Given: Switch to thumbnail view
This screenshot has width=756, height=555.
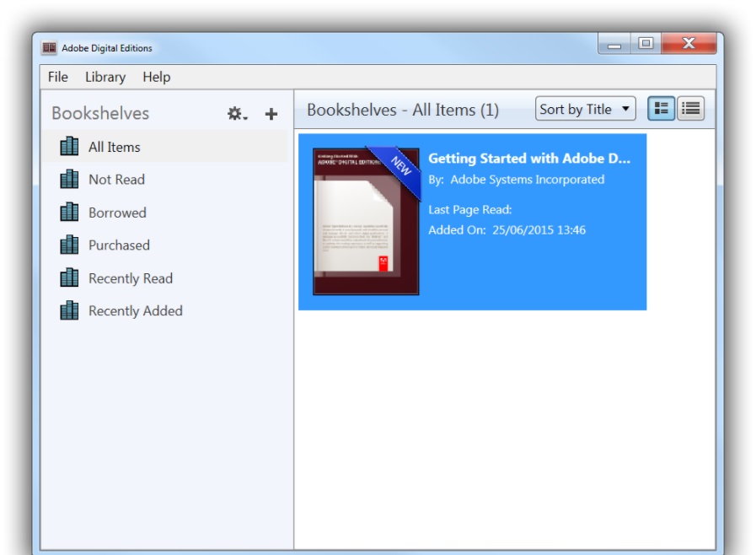Looking at the screenshot, I should pos(661,109).
